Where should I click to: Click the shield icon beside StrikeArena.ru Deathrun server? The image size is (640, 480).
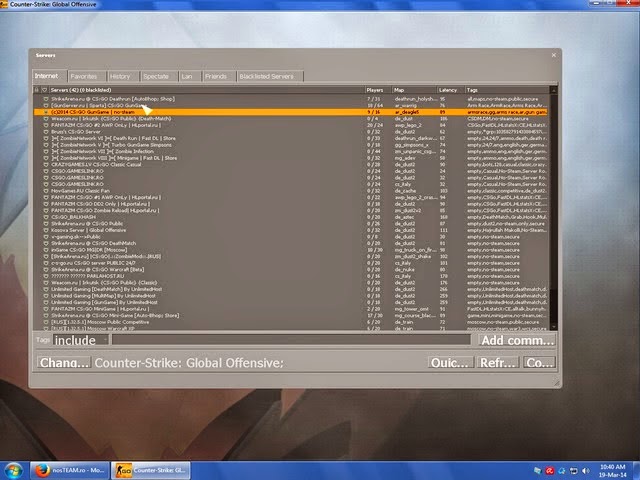[x=46, y=99]
